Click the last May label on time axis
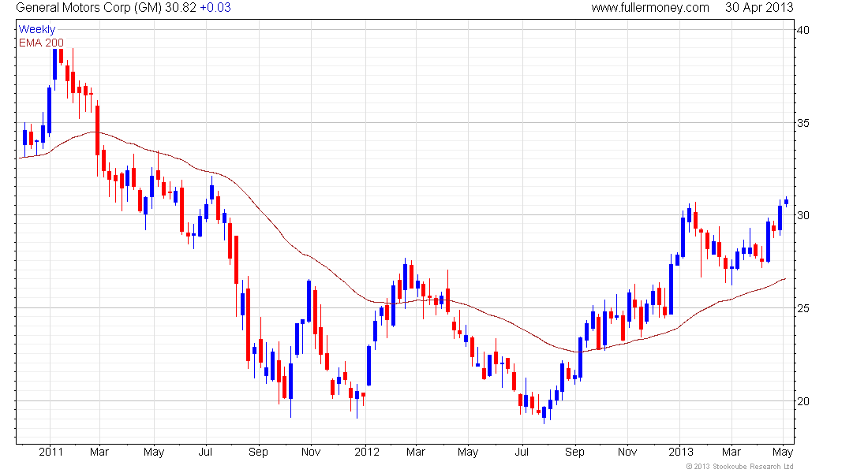Image resolution: width=868 pixels, height=473 pixels. click(783, 452)
